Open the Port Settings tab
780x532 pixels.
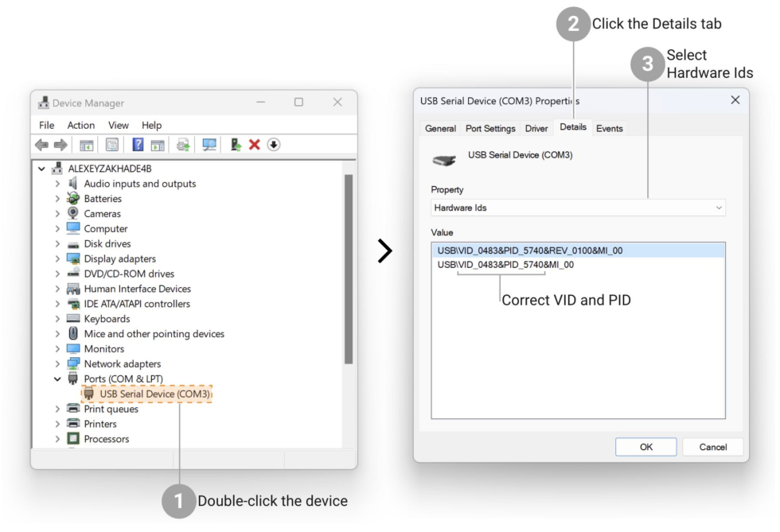490,128
